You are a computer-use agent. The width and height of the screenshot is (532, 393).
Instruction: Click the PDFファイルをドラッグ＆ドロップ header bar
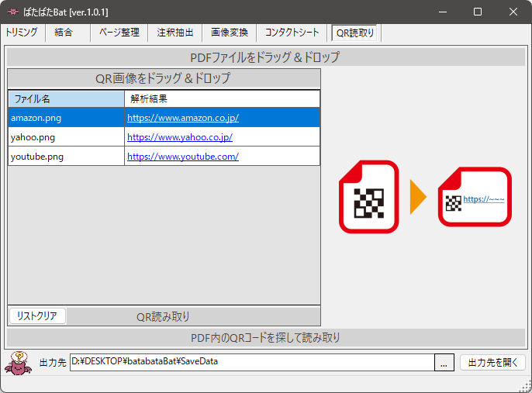[266, 57]
